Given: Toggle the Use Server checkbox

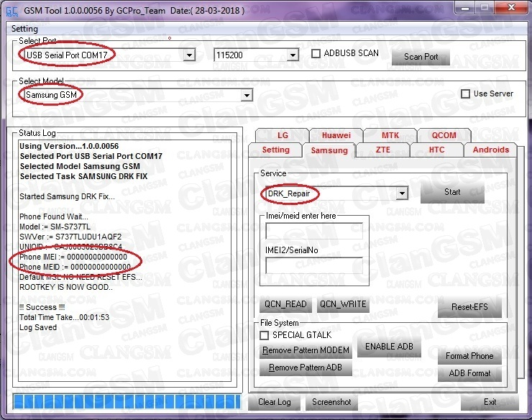Looking at the screenshot, I should 466,93.
